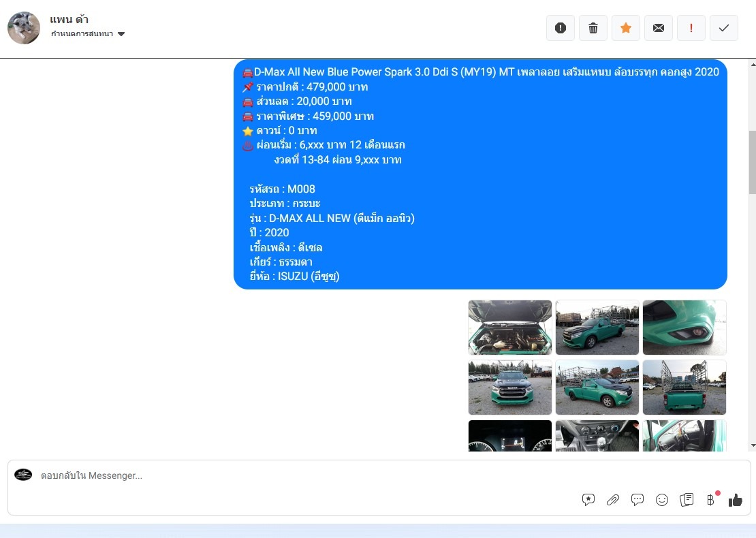The image size is (756, 538).
Task: Click the Baht payment icon
Action: [710, 500]
